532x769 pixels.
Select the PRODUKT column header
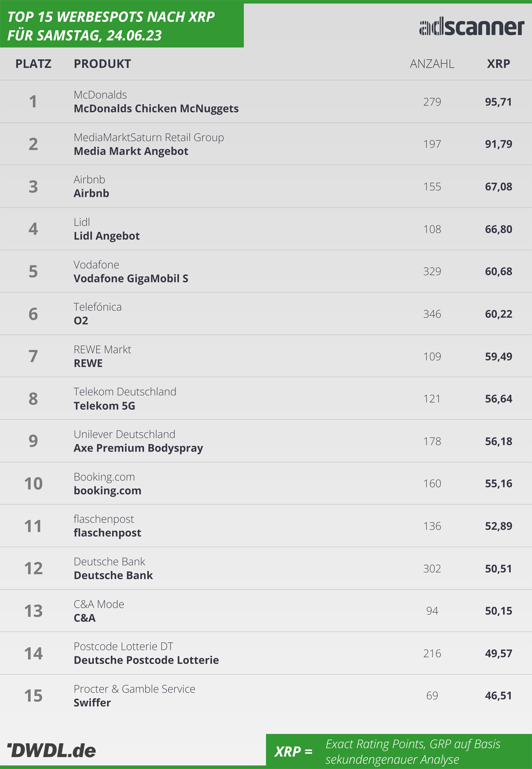(102, 64)
